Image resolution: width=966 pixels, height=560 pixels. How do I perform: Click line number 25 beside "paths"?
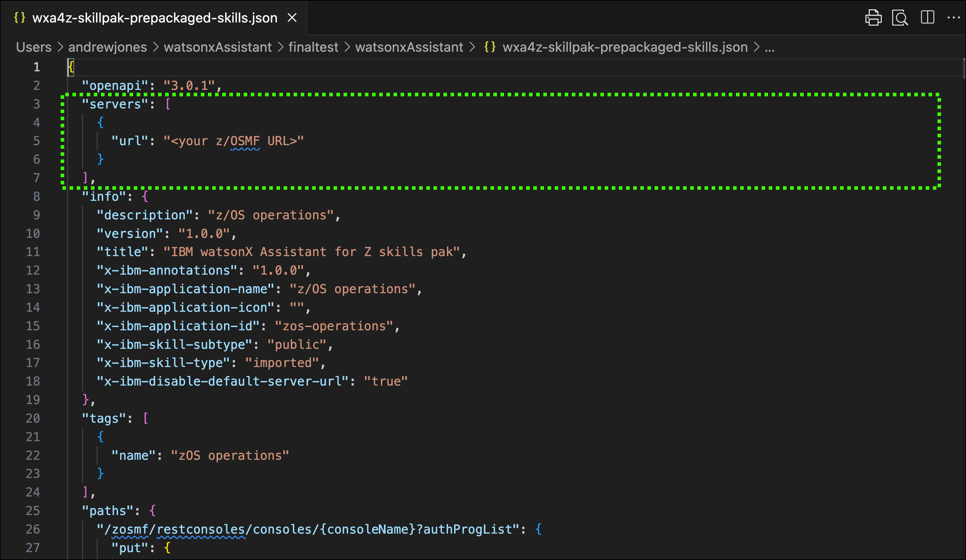coord(33,510)
